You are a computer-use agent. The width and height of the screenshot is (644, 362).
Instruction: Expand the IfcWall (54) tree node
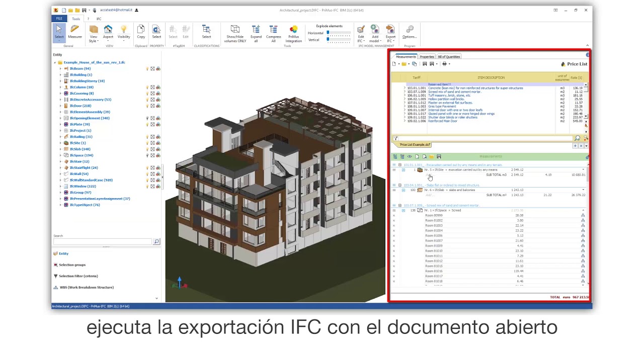60,174
